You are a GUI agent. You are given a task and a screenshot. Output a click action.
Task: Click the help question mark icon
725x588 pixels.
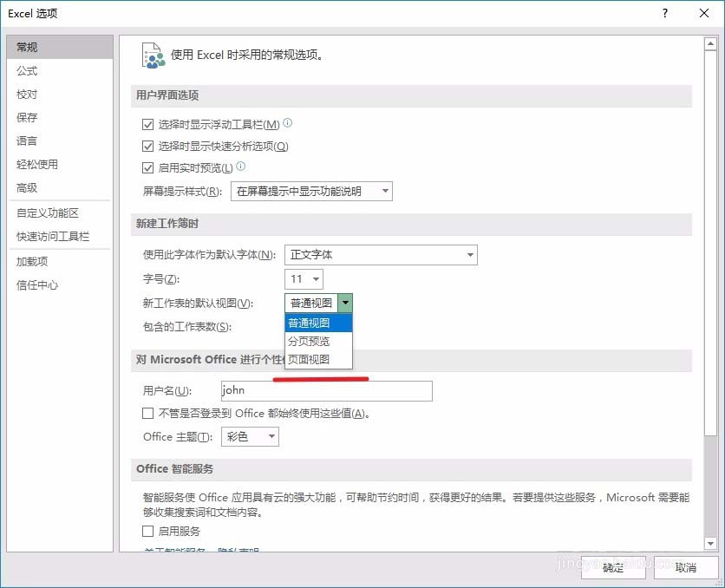(x=665, y=13)
